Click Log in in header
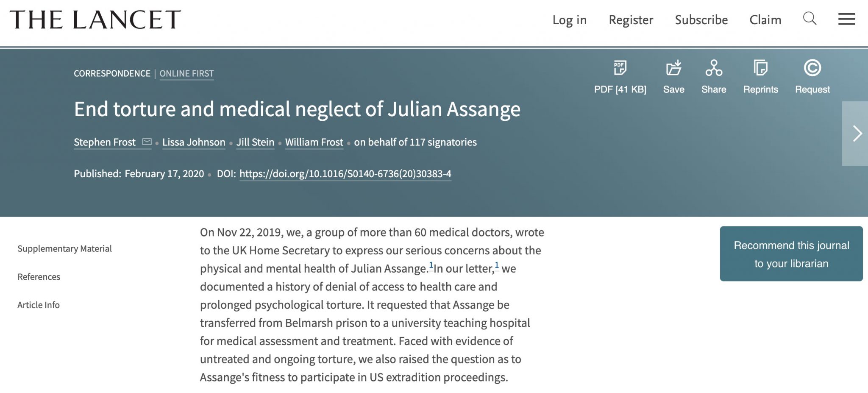Viewport: 868px width, 393px height. (x=569, y=20)
